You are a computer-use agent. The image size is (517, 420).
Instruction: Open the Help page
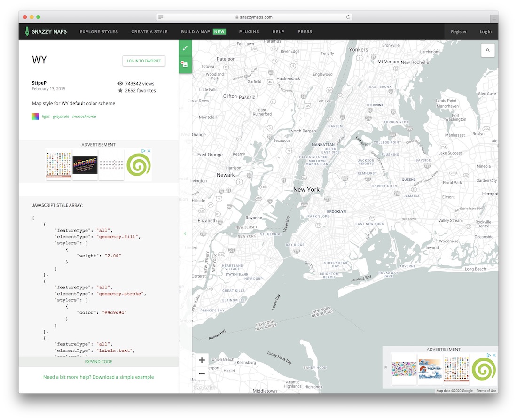click(278, 31)
